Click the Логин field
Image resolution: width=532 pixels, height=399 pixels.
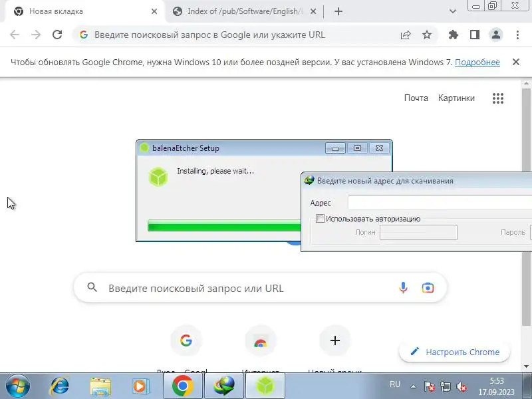(x=418, y=232)
